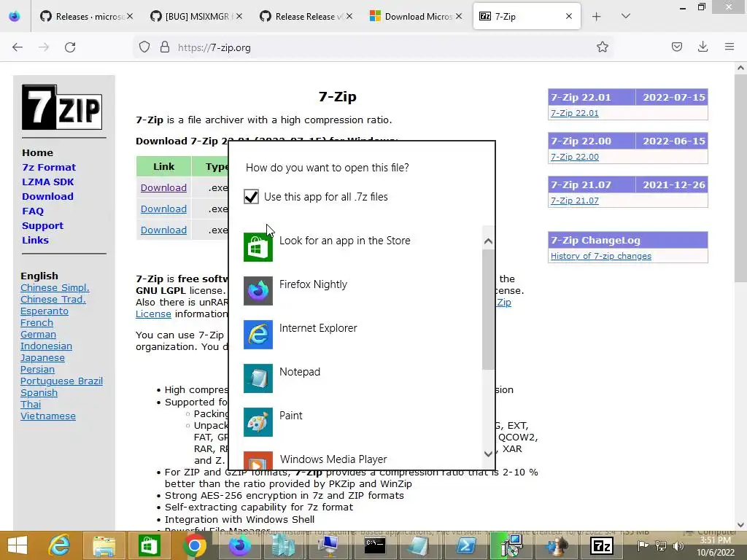Switch language to Esperanto

(44, 311)
